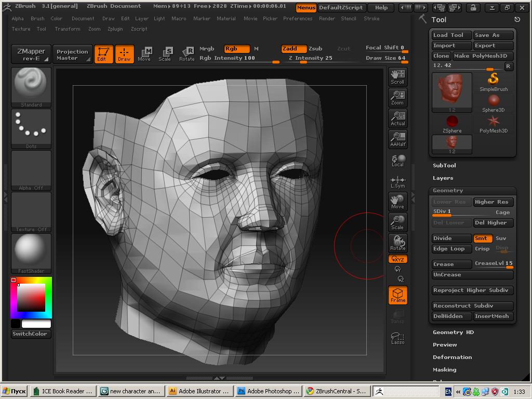Expand the Deformation section
Viewport: 532px width, 399px height.
click(452, 357)
